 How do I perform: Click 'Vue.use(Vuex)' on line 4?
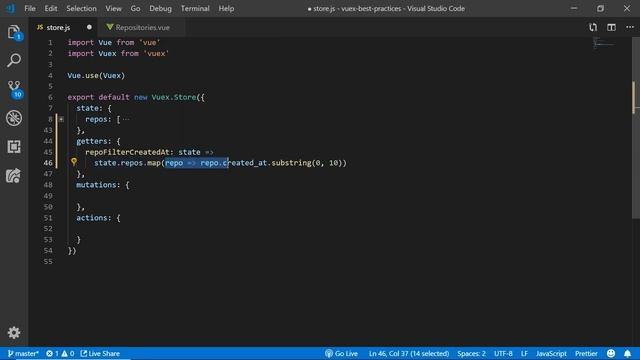coord(96,76)
